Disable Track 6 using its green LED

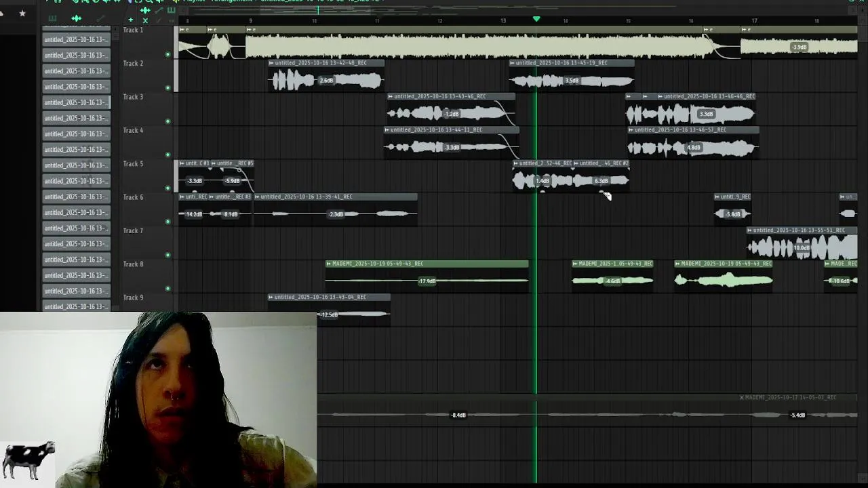tap(167, 222)
